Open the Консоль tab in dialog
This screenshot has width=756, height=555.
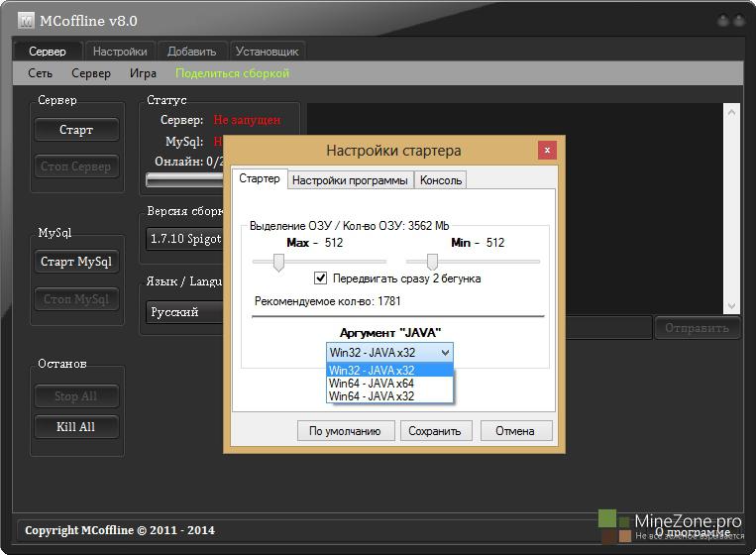point(441,180)
